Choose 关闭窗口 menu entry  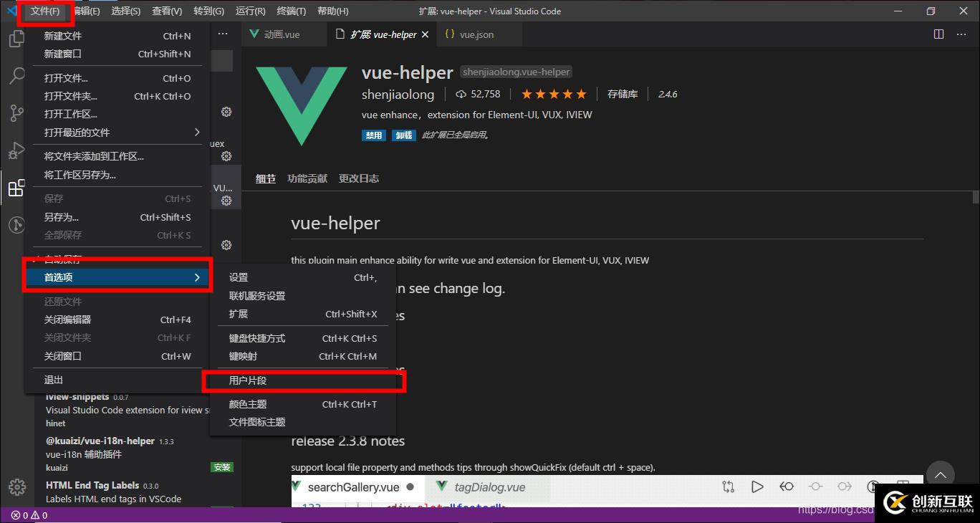coord(118,356)
